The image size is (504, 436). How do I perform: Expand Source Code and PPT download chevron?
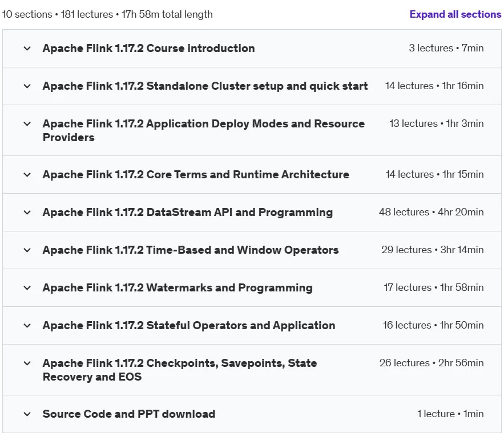(x=27, y=414)
